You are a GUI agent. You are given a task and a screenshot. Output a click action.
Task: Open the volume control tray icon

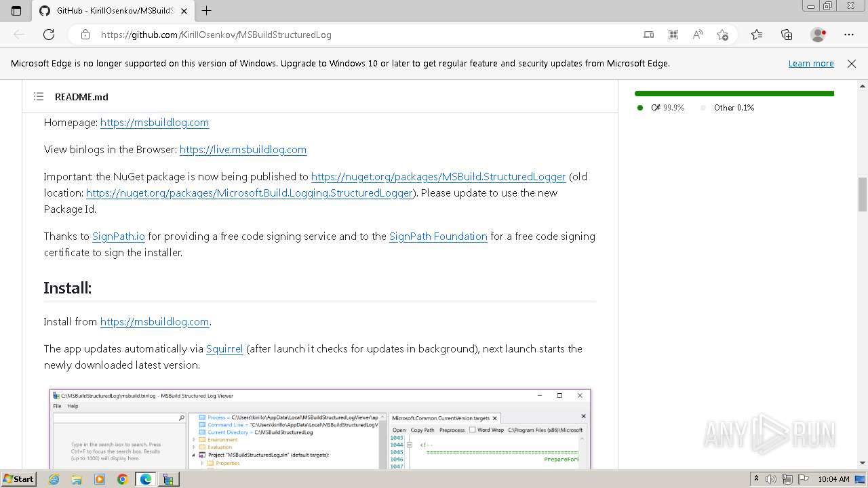771,479
